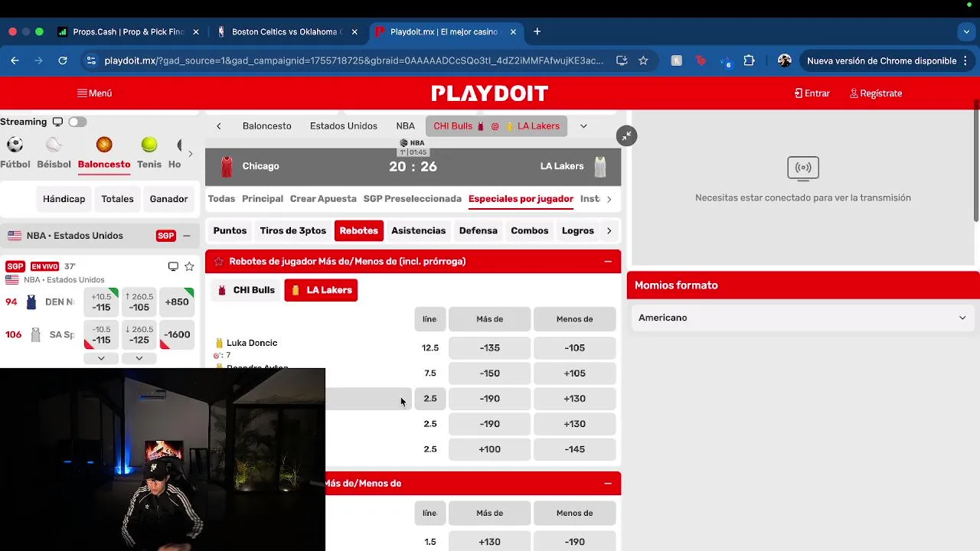Bet Luka Doncic over 12.5 at -135
Image resolution: width=980 pixels, height=551 pixels.
tap(489, 348)
